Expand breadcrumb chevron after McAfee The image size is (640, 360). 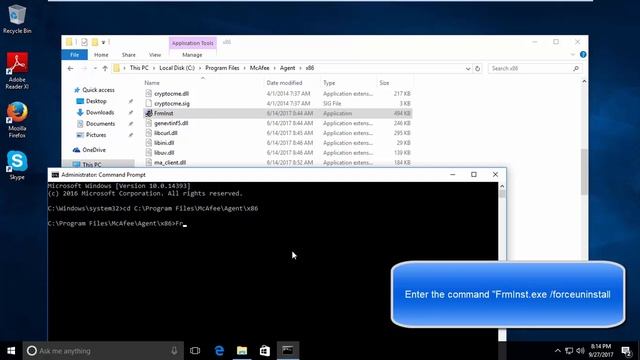tap(275, 68)
